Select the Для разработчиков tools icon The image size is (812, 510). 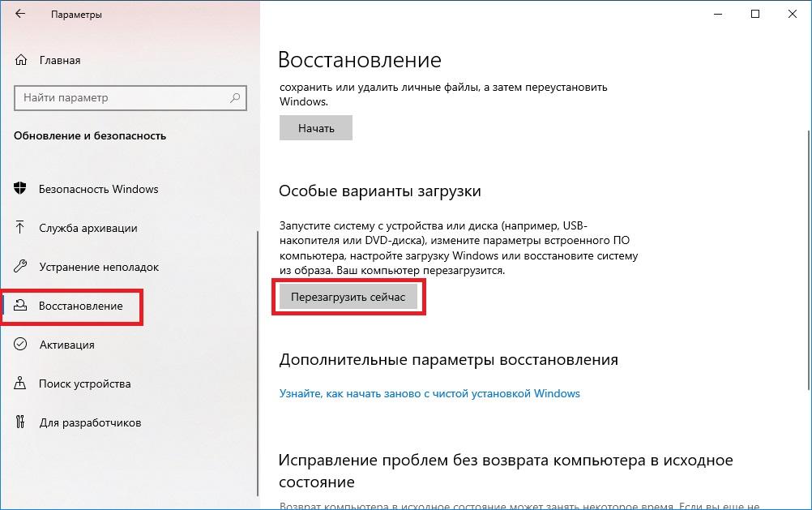(20, 422)
